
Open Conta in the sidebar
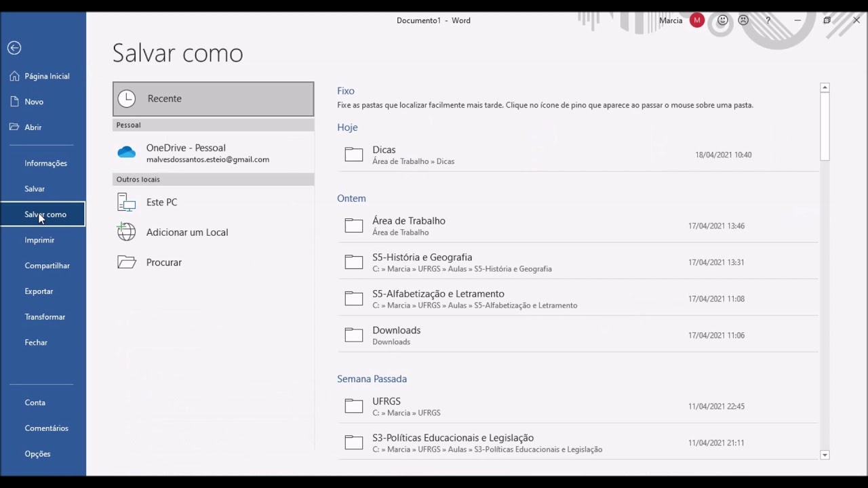tap(43, 403)
